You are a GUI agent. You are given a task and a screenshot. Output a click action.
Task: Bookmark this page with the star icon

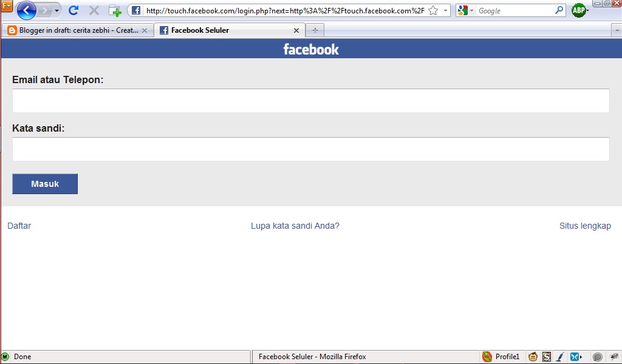tap(433, 11)
